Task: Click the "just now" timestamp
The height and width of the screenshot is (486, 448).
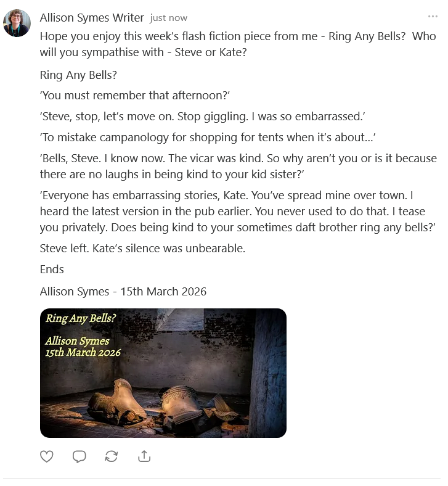Action: coord(169,18)
